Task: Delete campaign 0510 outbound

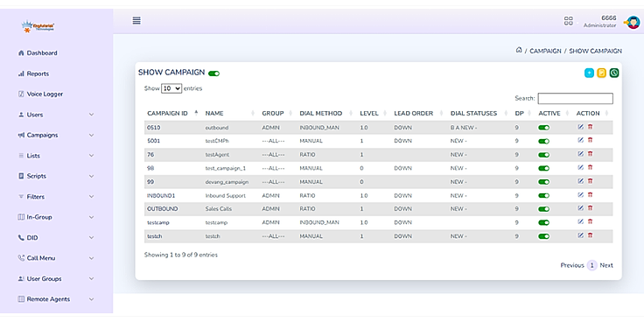Action: [x=591, y=127]
